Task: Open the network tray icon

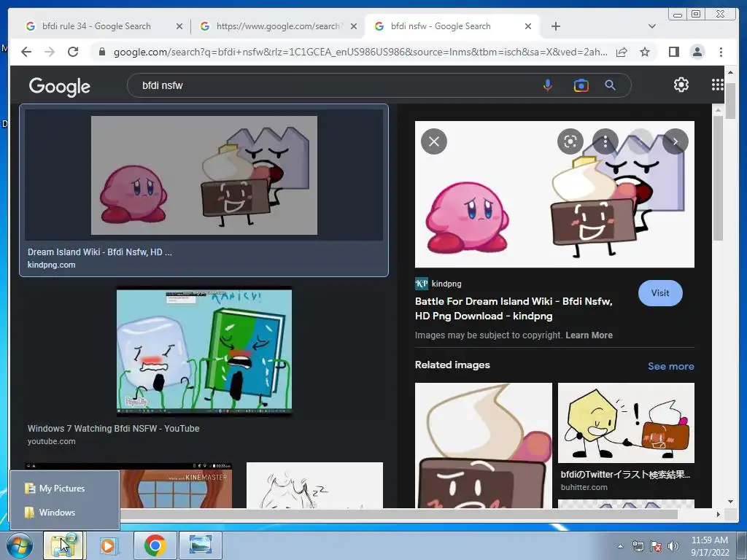Action: (638, 546)
